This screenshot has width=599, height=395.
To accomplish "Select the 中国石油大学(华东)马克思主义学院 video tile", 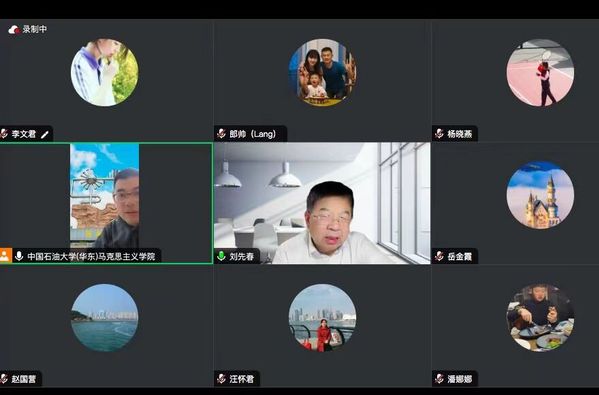I will (x=106, y=203).
